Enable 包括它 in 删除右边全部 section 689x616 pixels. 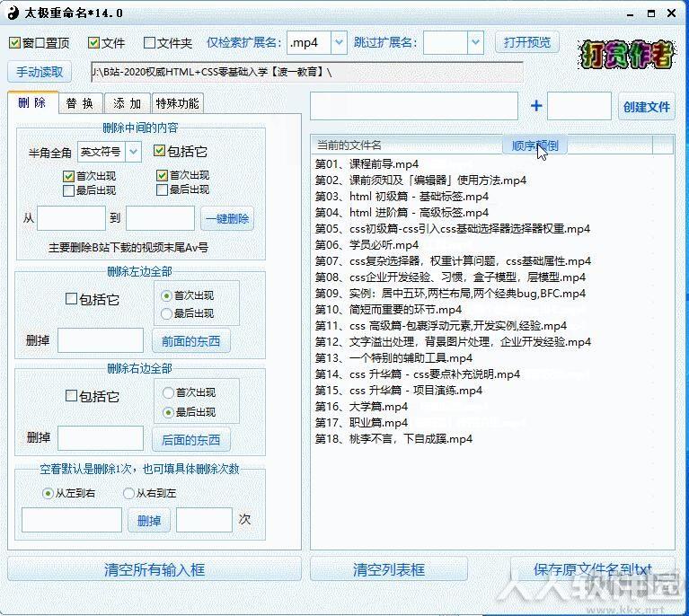click(x=71, y=396)
